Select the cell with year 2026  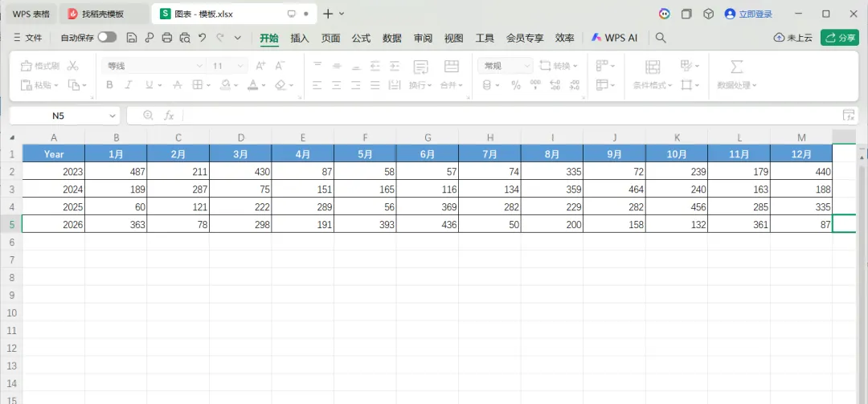tap(54, 224)
